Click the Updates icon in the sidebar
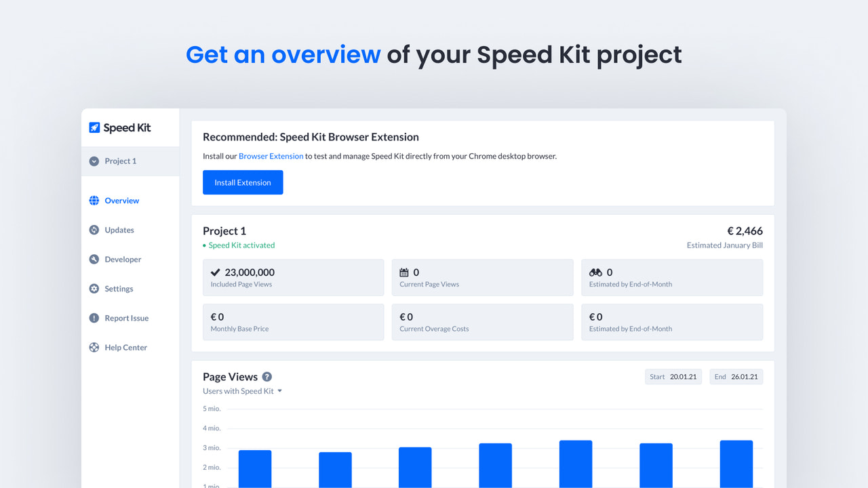The width and height of the screenshot is (868, 488). [x=94, y=229]
